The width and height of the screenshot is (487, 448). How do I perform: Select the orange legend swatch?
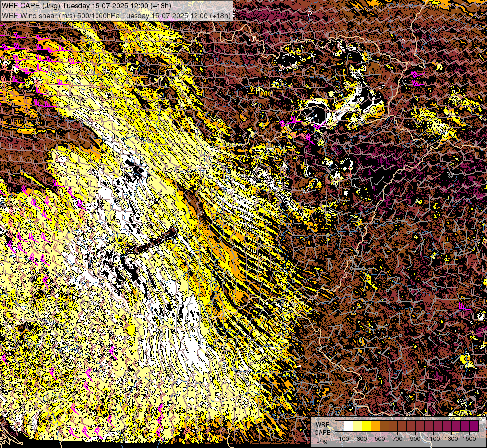click(x=375, y=426)
